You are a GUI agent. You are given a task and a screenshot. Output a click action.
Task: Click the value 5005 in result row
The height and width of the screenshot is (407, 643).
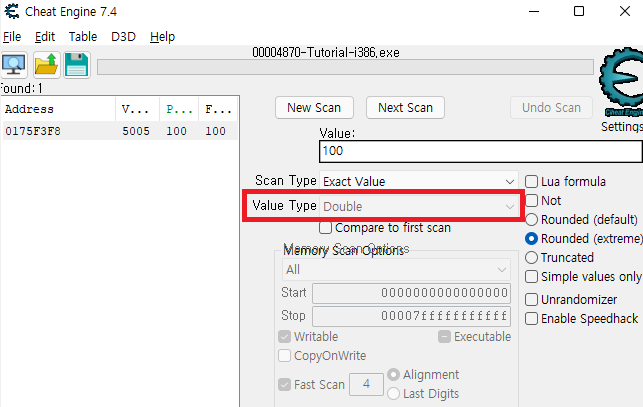[x=136, y=131]
